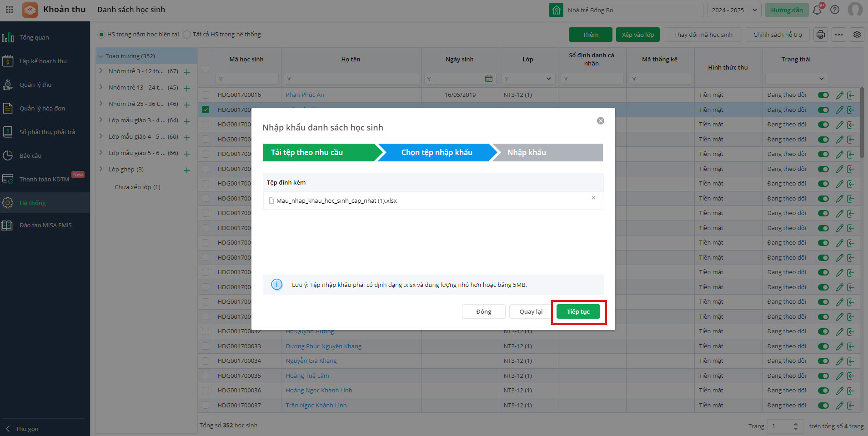The width and height of the screenshot is (868, 436).
Task: Edit student Nguyễn Gia Khang pencil icon
Action: pos(840,361)
